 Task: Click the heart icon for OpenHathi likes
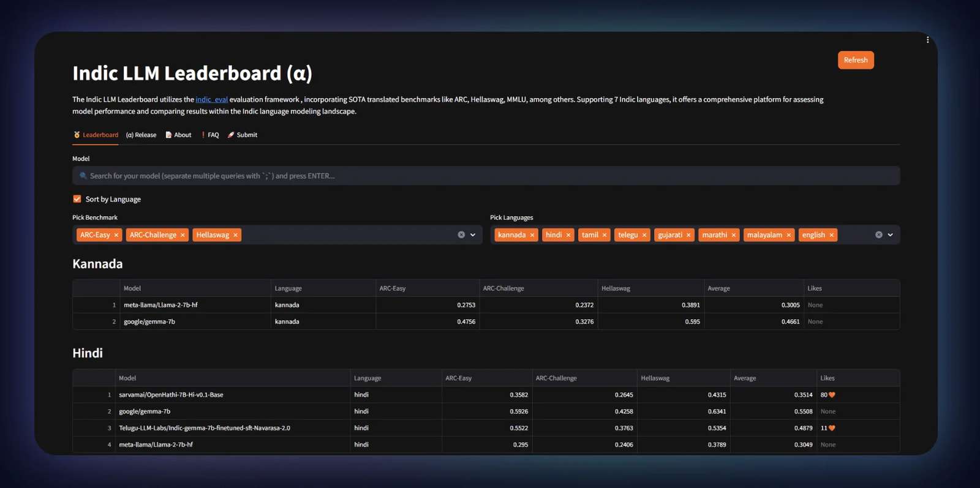pyautogui.click(x=832, y=395)
